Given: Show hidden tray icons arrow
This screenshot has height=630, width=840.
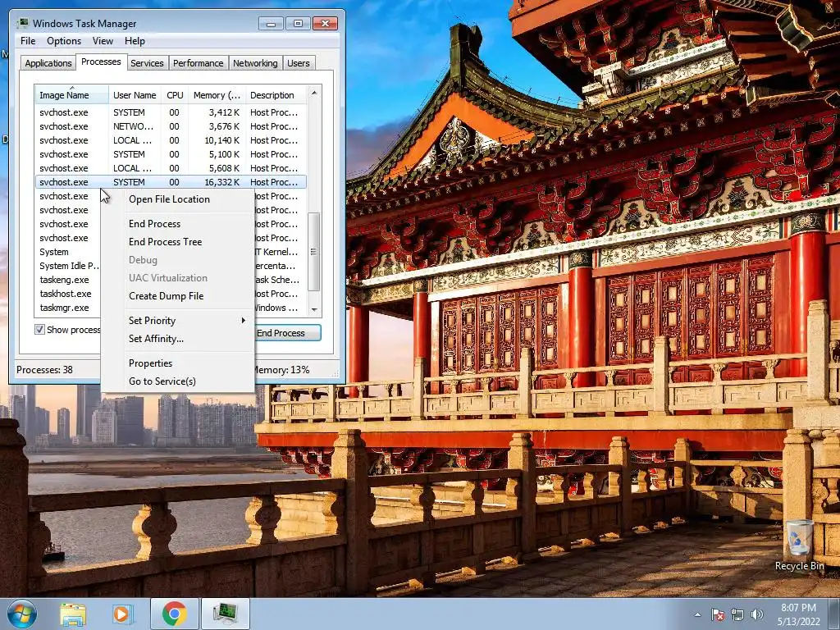Looking at the screenshot, I should pos(697,615).
